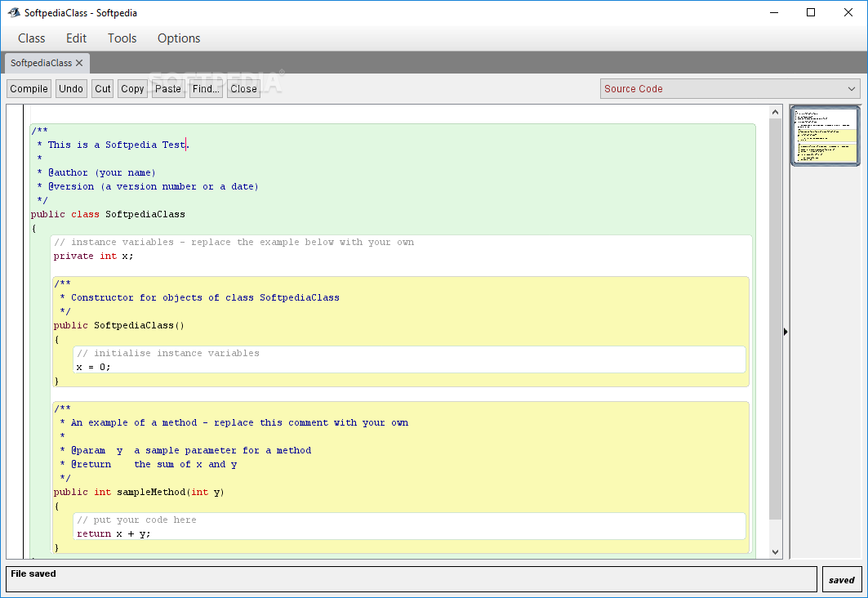Click the line-number margin on the editor's left side
This screenshot has height=598, width=868.
15,332
